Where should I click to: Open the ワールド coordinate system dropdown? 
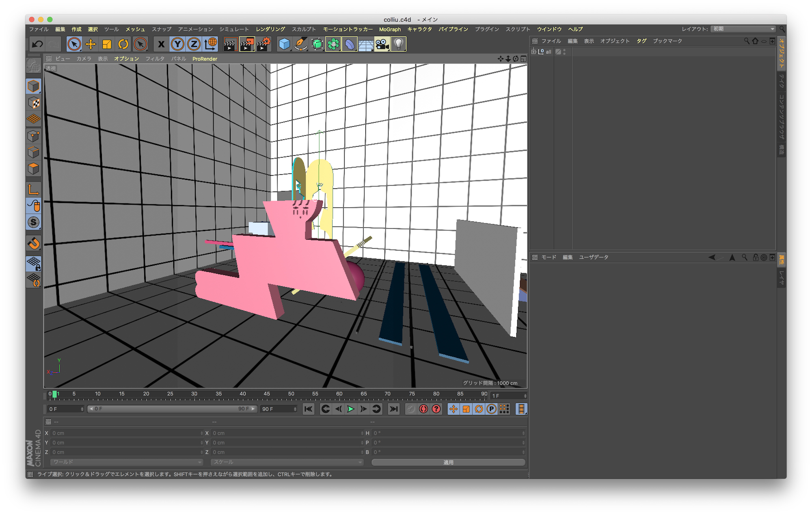(127, 462)
